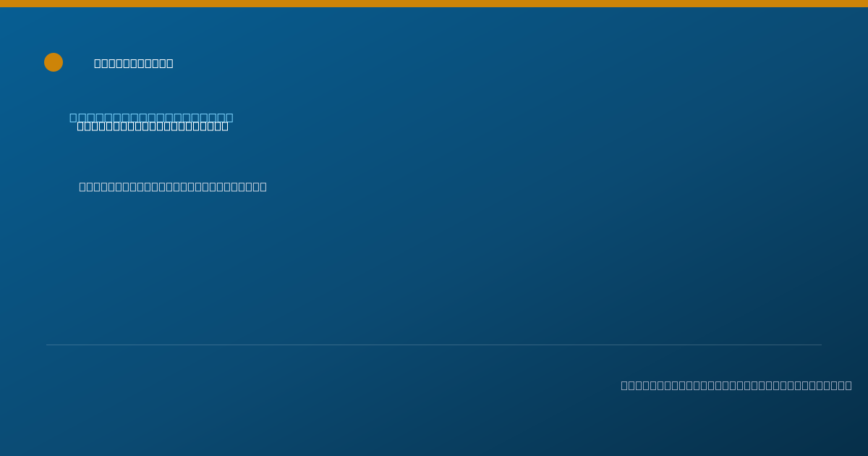Click the orange circle logo icon
Viewport: 868px width, 456px height.
(x=54, y=62)
